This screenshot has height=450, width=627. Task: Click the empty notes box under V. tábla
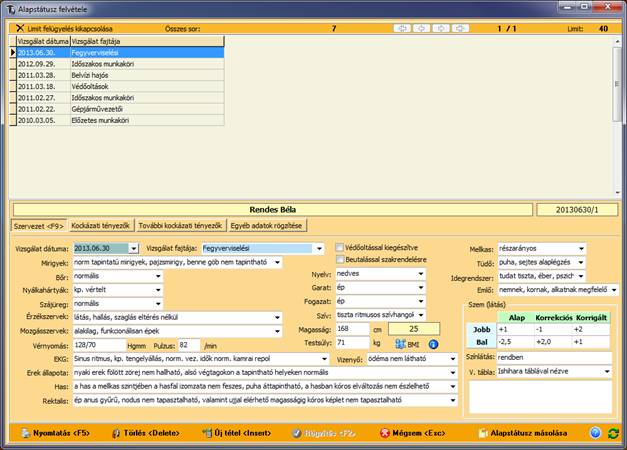(540, 397)
